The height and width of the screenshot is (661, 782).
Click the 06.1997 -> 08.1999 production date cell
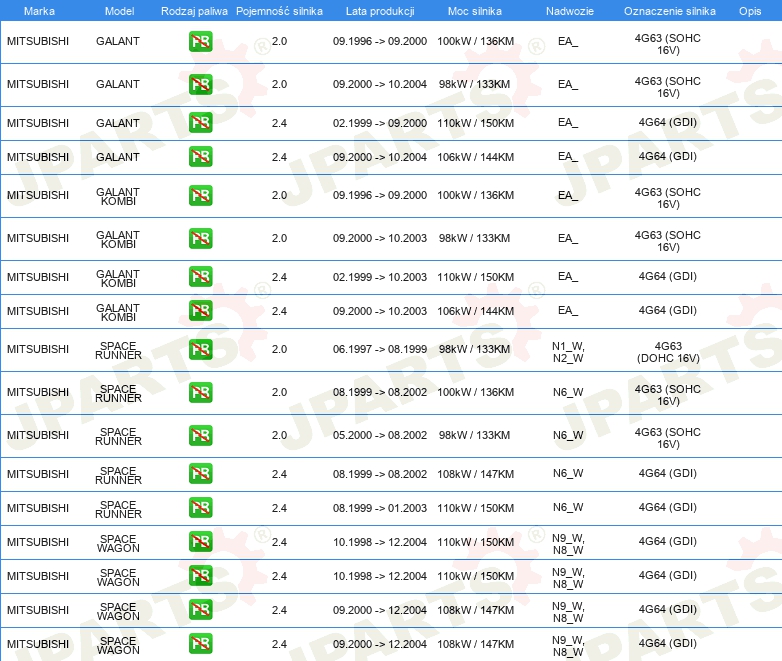pyautogui.click(x=379, y=349)
